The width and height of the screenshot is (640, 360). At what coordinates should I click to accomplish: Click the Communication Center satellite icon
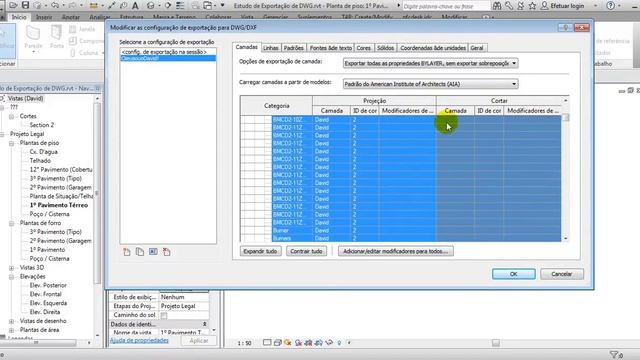tap(520, 6)
